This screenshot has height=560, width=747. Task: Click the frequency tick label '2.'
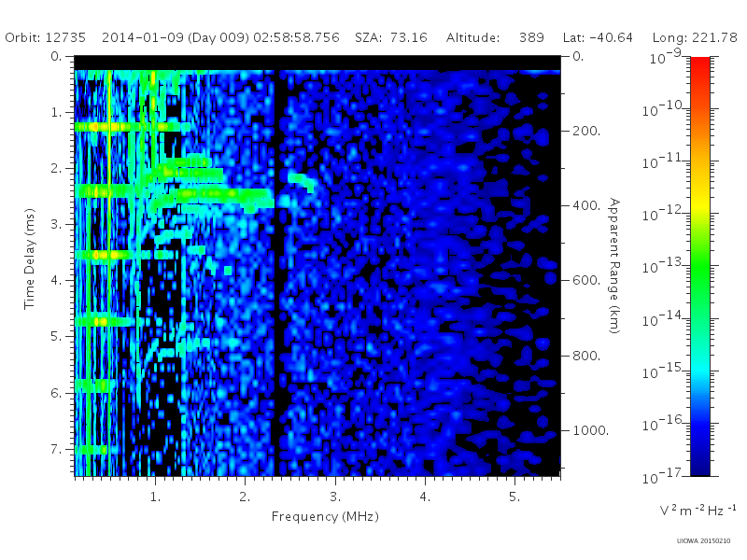tap(245, 497)
